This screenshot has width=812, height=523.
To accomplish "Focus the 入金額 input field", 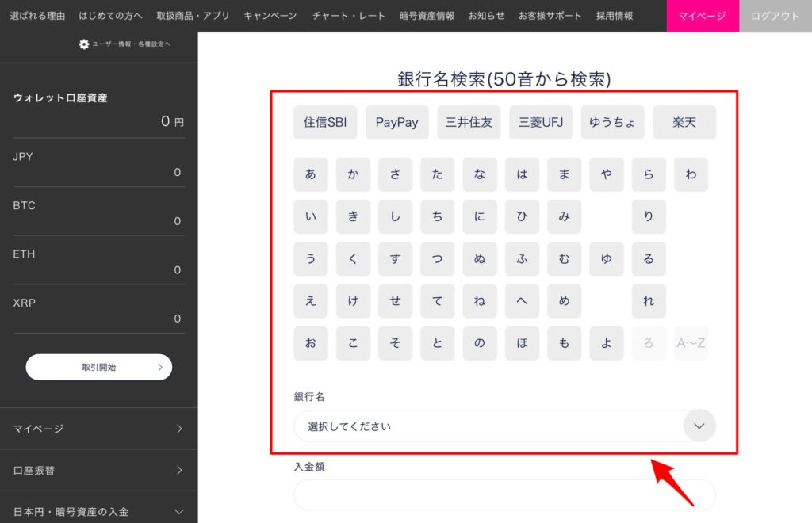I will click(x=505, y=495).
